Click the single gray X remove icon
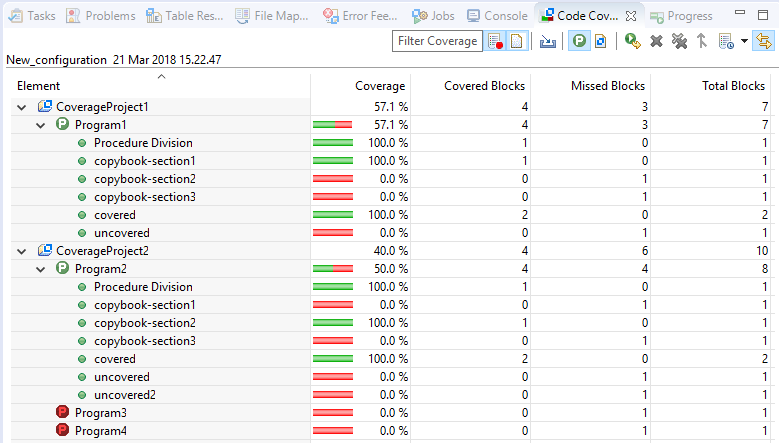This screenshot has width=779, height=443. click(x=656, y=41)
